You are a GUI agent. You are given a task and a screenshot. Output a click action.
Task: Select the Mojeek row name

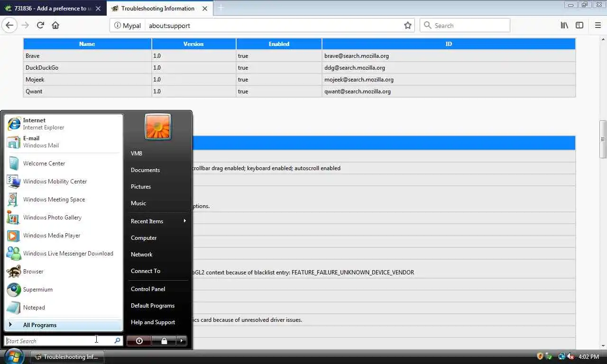pos(87,80)
